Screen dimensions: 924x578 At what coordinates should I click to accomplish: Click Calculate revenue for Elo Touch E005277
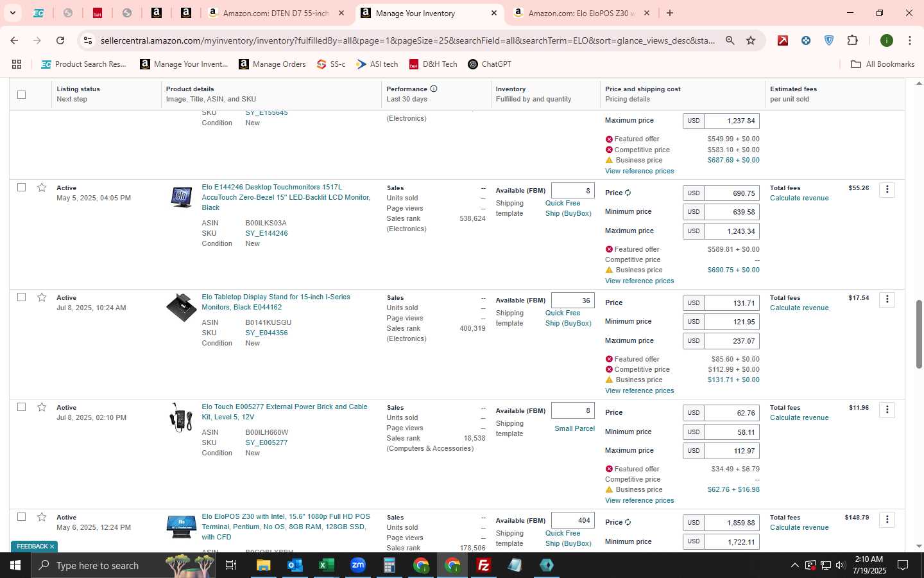click(x=799, y=417)
